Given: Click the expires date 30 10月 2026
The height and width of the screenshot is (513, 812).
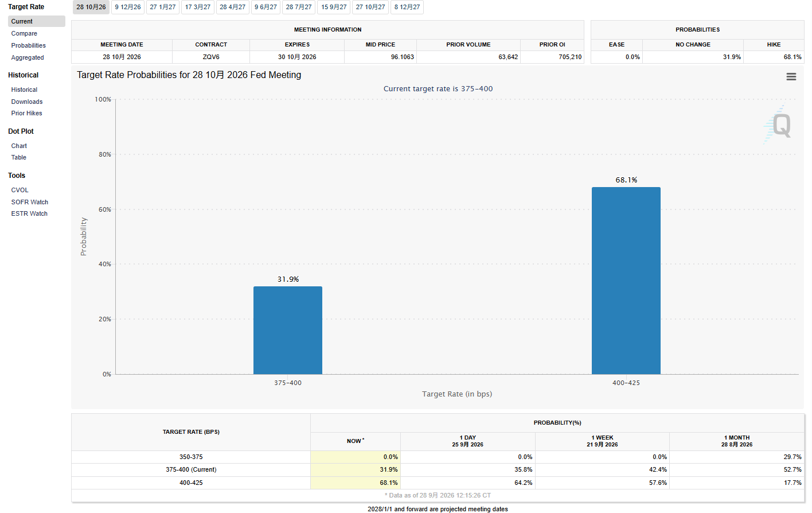Looking at the screenshot, I should [297, 57].
